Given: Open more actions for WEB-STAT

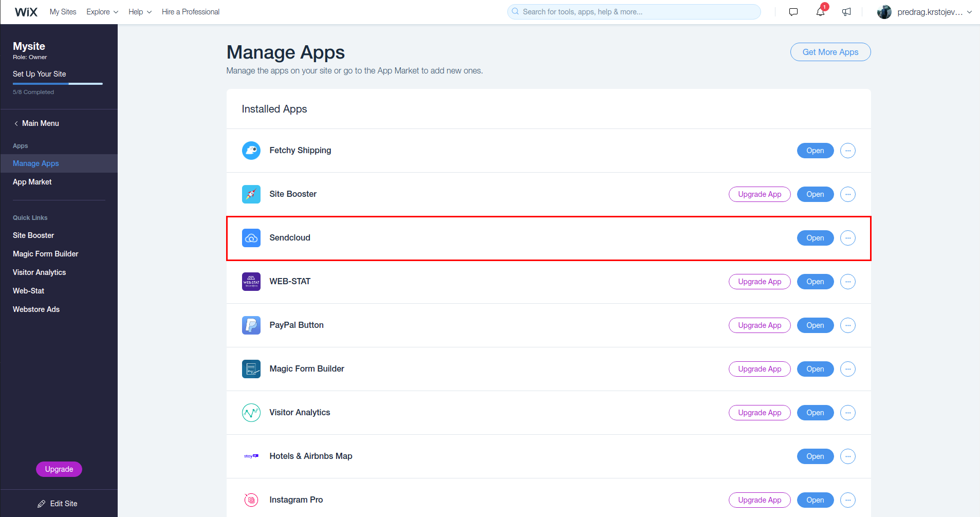Looking at the screenshot, I should (x=848, y=282).
